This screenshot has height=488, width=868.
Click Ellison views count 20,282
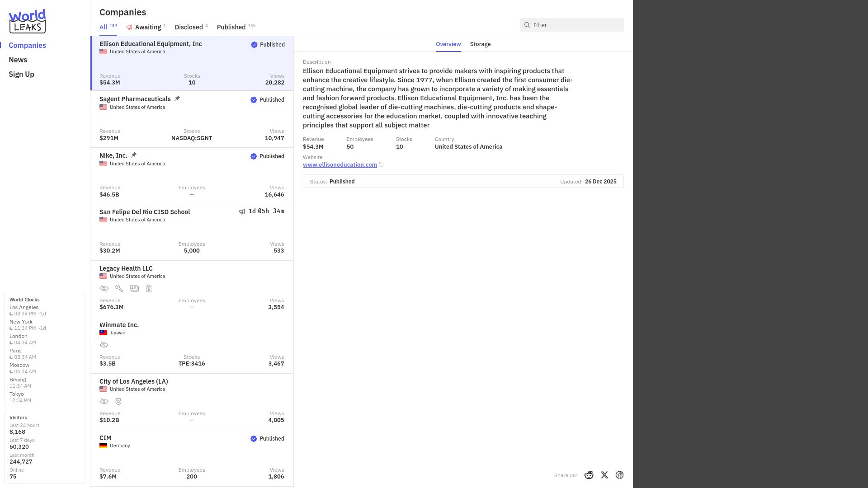click(x=275, y=83)
